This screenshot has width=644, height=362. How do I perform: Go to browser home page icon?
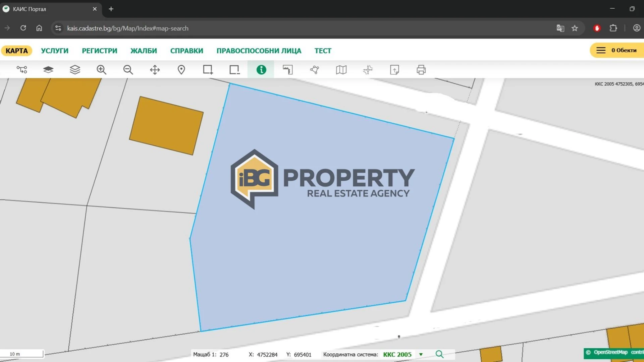(39, 28)
